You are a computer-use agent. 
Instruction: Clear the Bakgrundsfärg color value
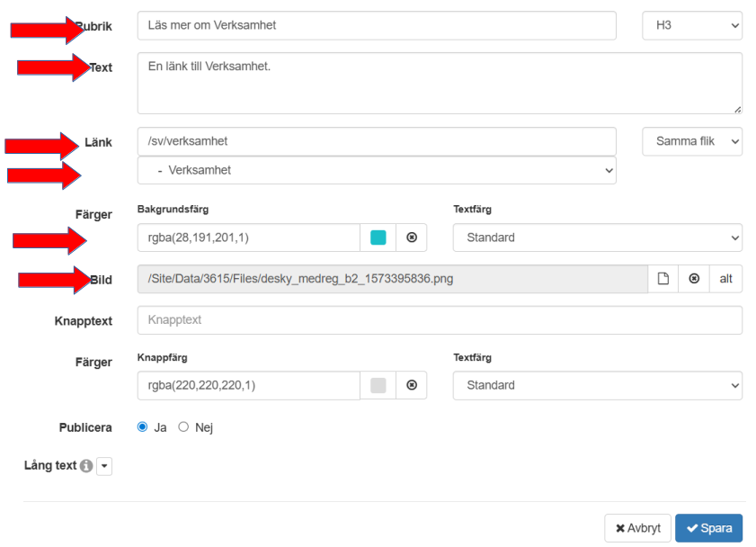pos(412,238)
